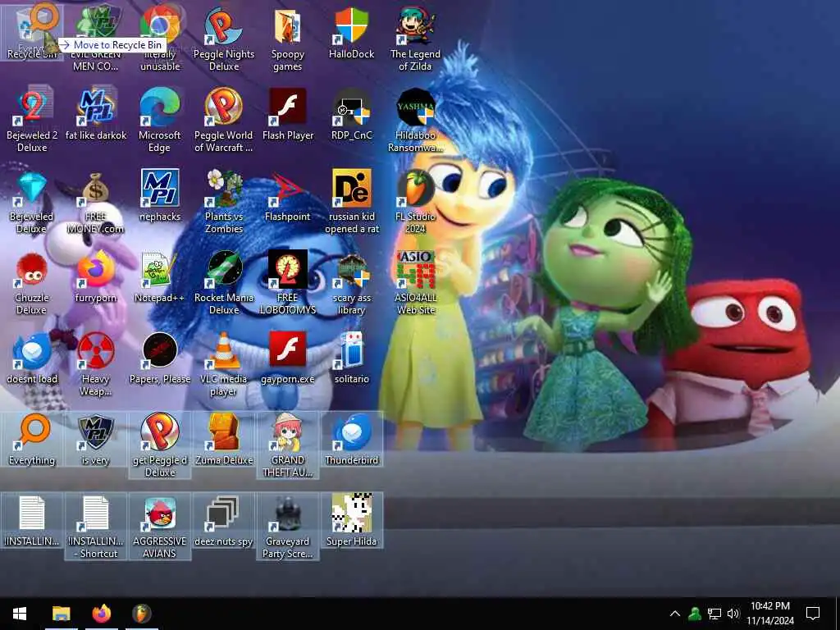Switch to FL Studio in the taskbar
The width and height of the screenshot is (840, 630).
coord(141,614)
